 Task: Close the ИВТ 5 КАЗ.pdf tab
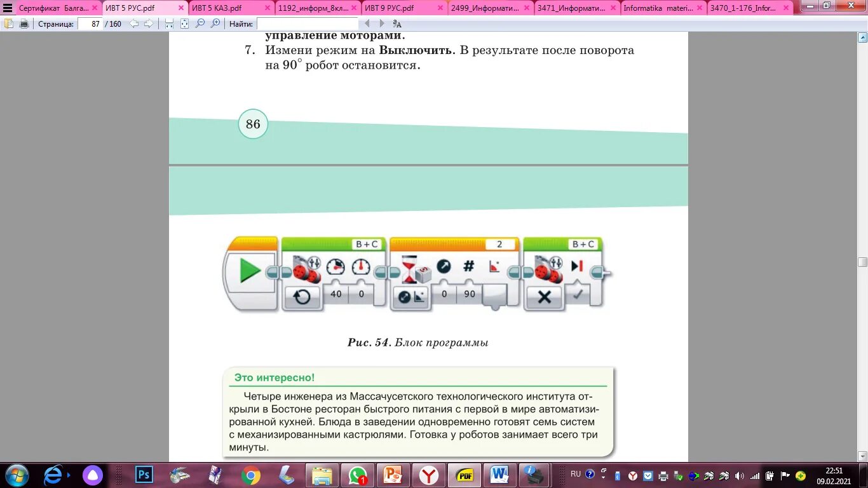pyautogui.click(x=268, y=8)
